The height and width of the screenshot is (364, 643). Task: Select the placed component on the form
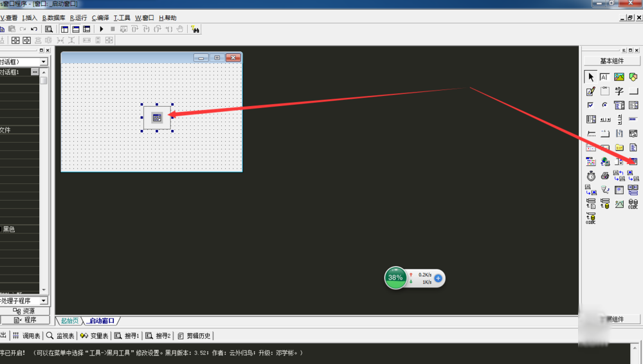(157, 118)
